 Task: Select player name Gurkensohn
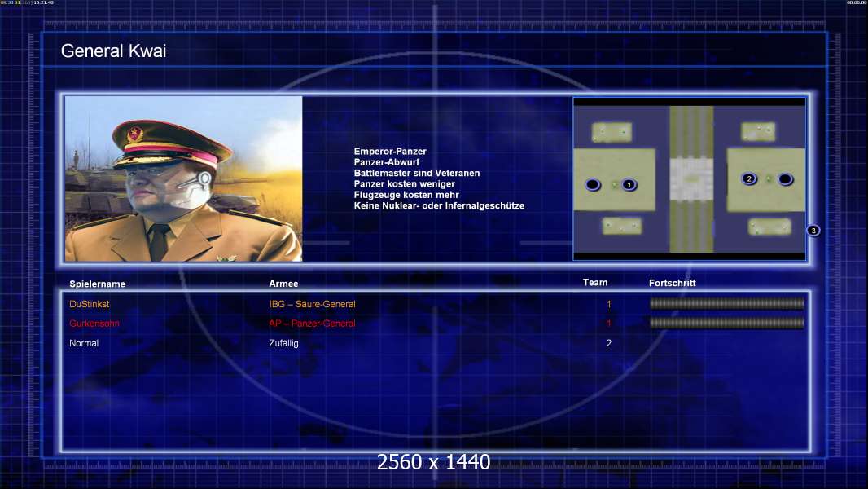point(94,324)
